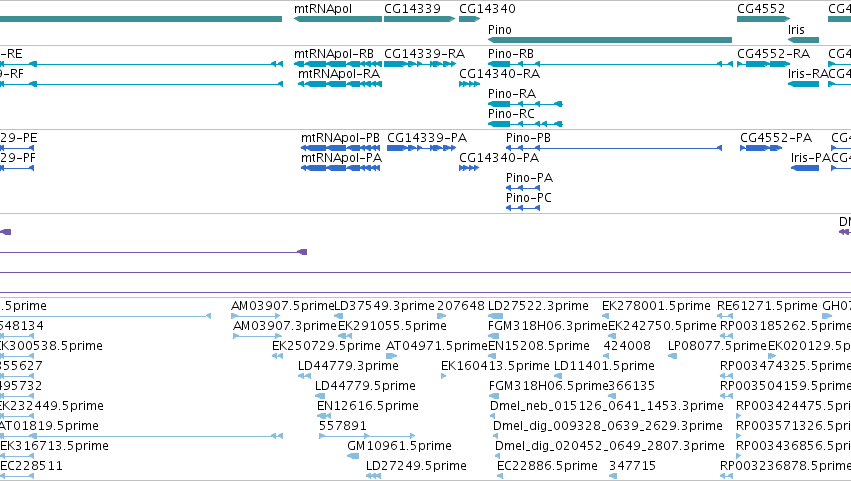This screenshot has height=481, width=851.
Task: Click EST LD44779.5prime
Action: [x=365, y=387]
